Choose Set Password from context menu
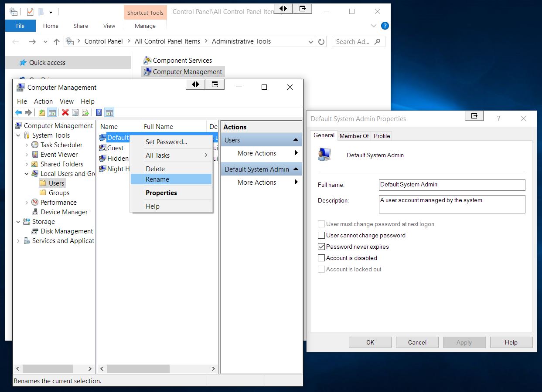542x392 pixels. pos(171,142)
